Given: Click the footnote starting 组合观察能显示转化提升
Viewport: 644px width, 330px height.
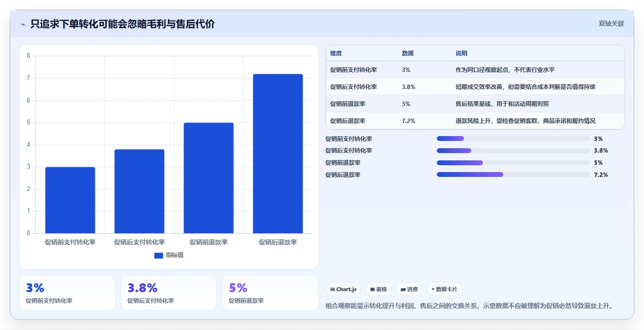Looking at the screenshot, I should point(470,306).
